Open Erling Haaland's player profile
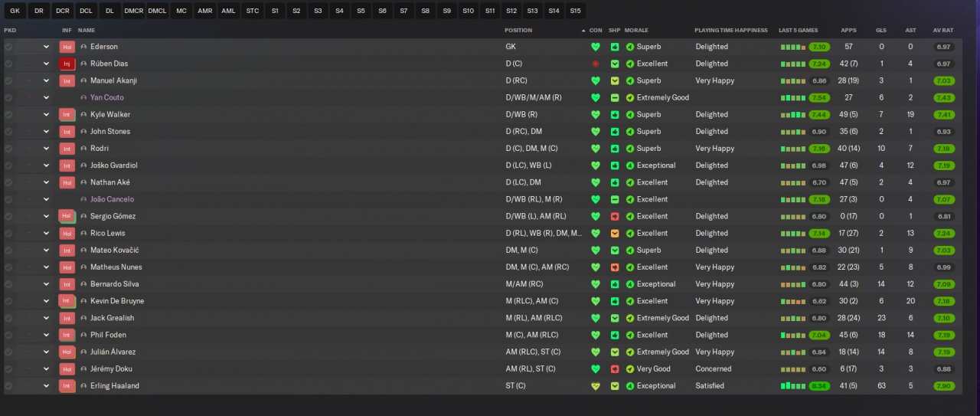Viewport: 980px width, 416px height. pos(115,386)
